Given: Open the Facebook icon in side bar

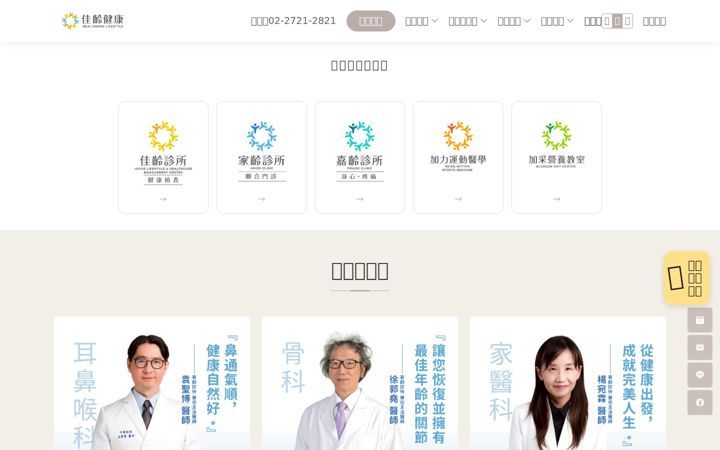Looking at the screenshot, I should pos(700,403).
